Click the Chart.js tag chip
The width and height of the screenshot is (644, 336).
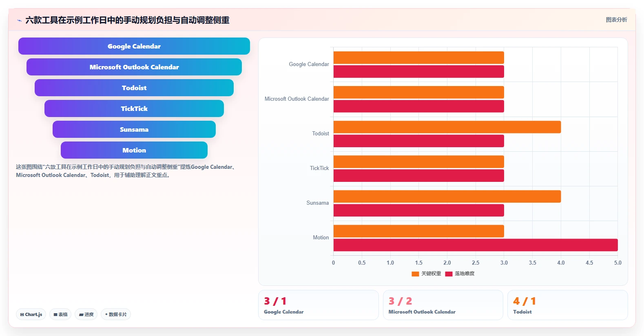pyautogui.click(x=31, y=314)
